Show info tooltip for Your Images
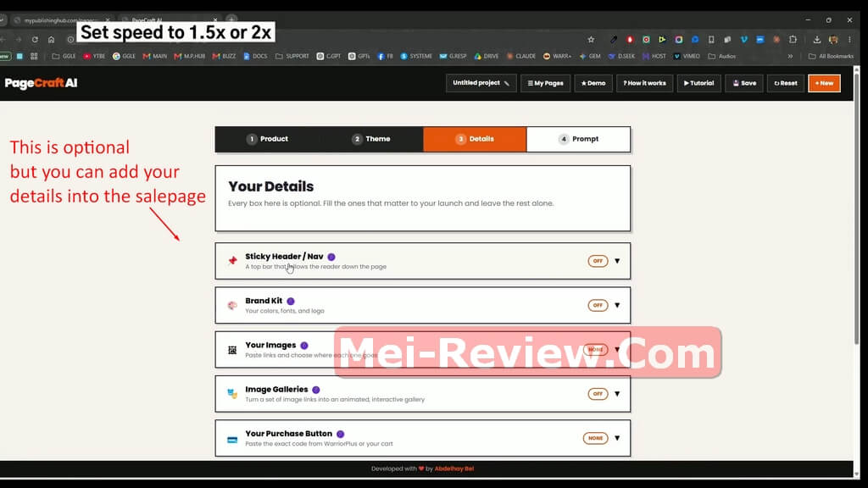This screenshot has height=488, width=868. [x=304, y=346]
